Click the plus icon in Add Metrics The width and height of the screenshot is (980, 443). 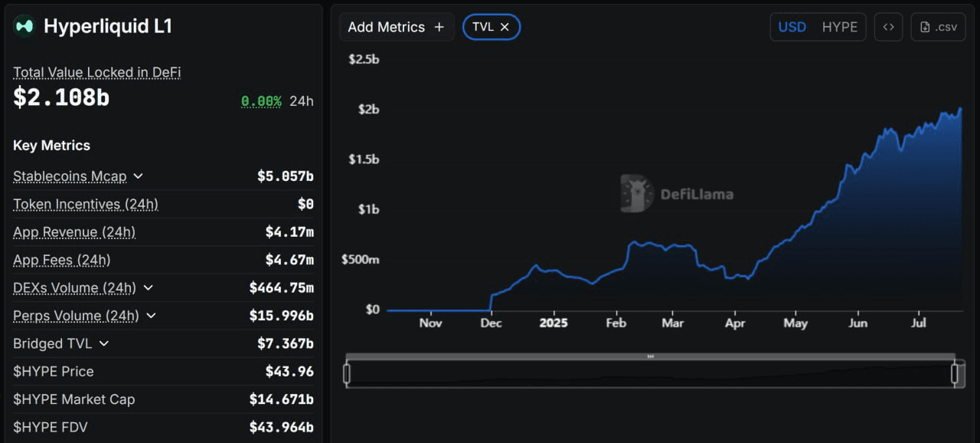[x=439, y=27]
